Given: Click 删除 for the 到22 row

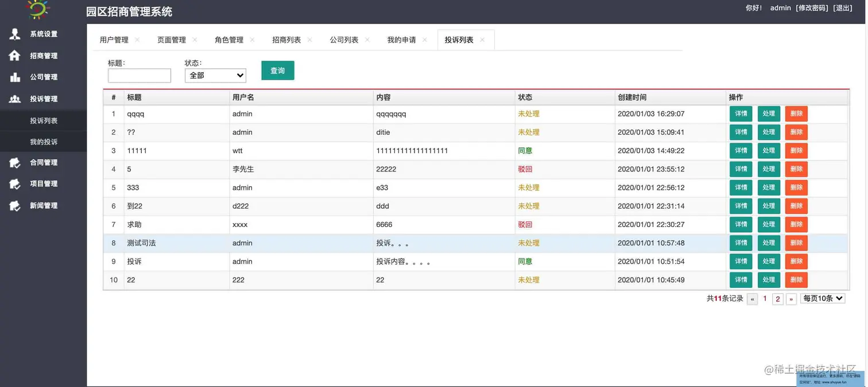Looking at the screenshot, I should [x=796, y=206].
